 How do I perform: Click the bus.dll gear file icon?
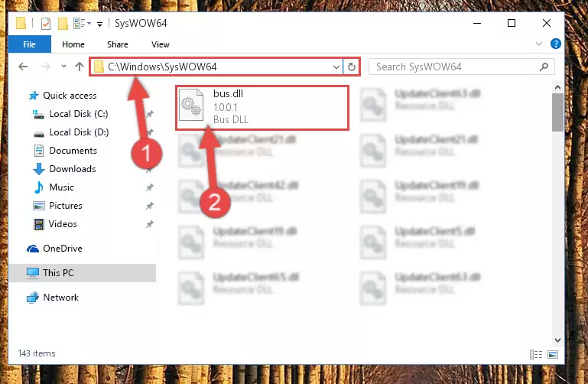[191, 106]
